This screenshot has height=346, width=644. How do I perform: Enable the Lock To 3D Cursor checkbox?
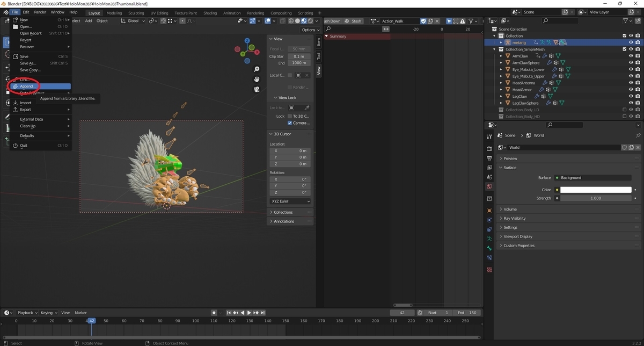pyautogui.click(x=290, y=116)
